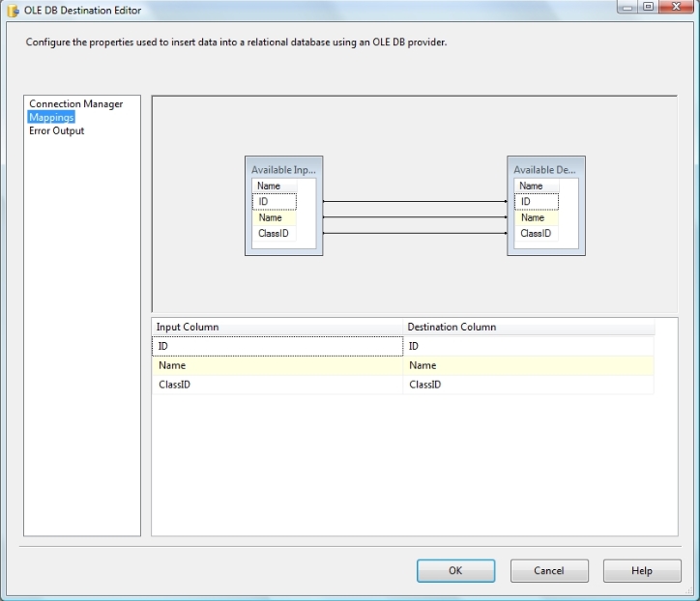The image size is (700, 601).
Task: Open the ClassID cell under Destination Column
Action: [x=529, y=385]
